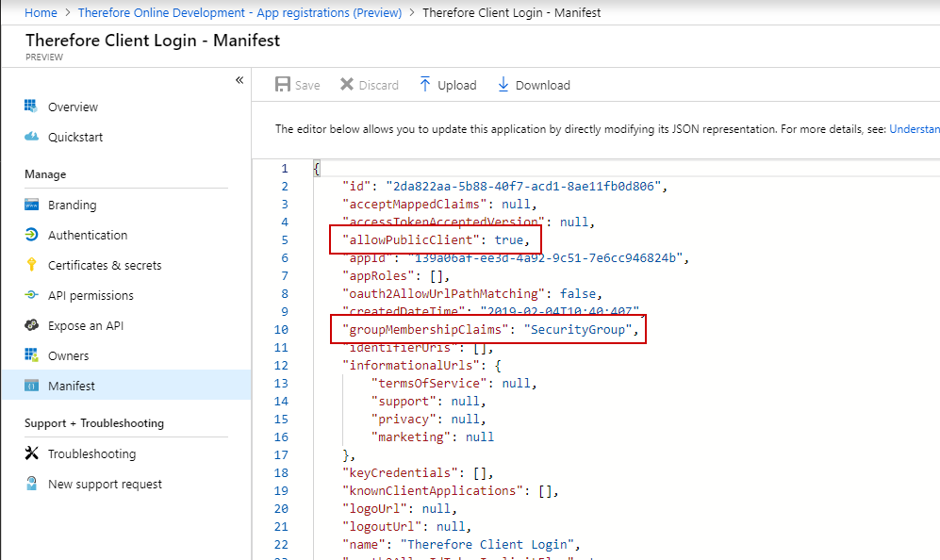
Task: Click the Certificates & secrets key icon
Action: point(31,264)
